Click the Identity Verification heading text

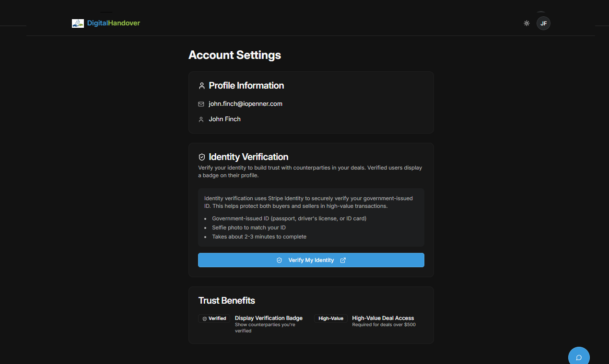point(248,157)
